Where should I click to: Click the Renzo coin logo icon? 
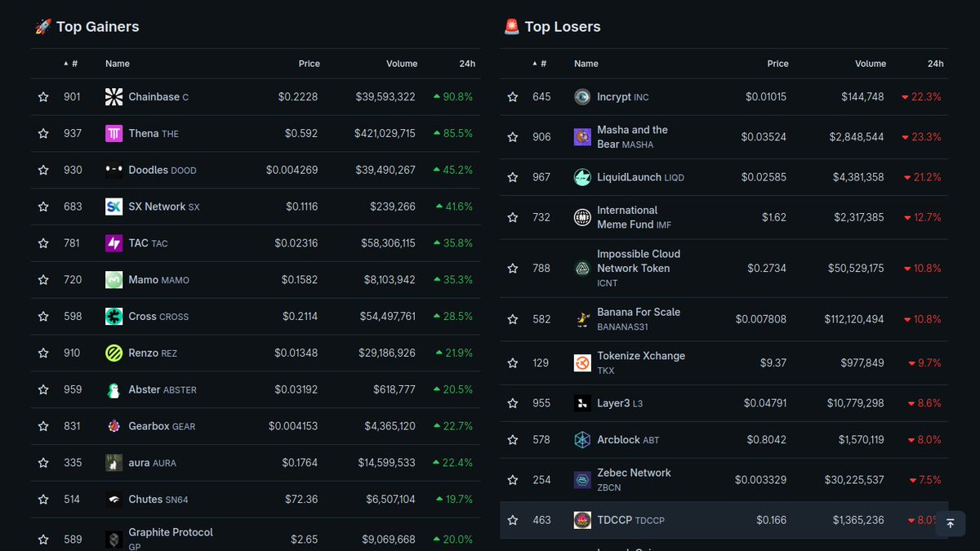(x=114, y=353)
